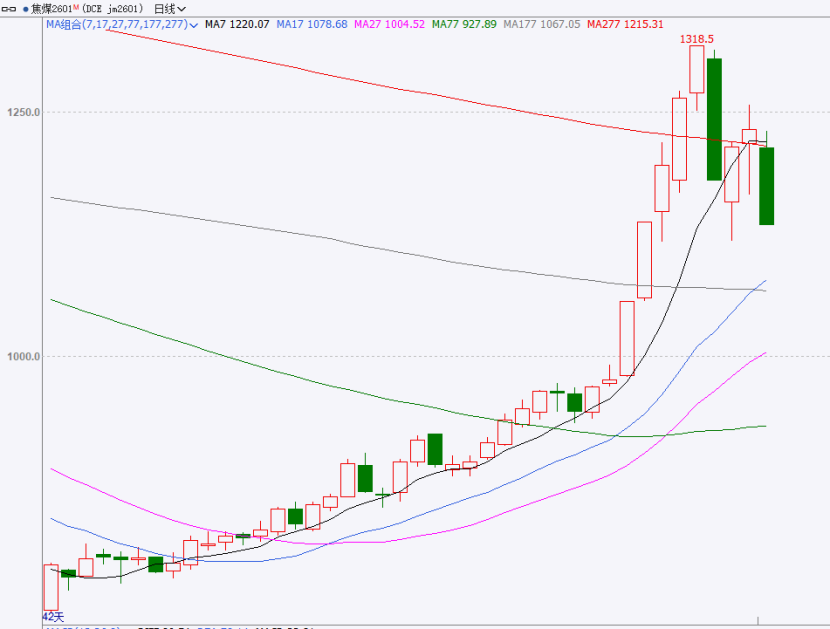Click the 1250.0 price axis label

[24, 112]
